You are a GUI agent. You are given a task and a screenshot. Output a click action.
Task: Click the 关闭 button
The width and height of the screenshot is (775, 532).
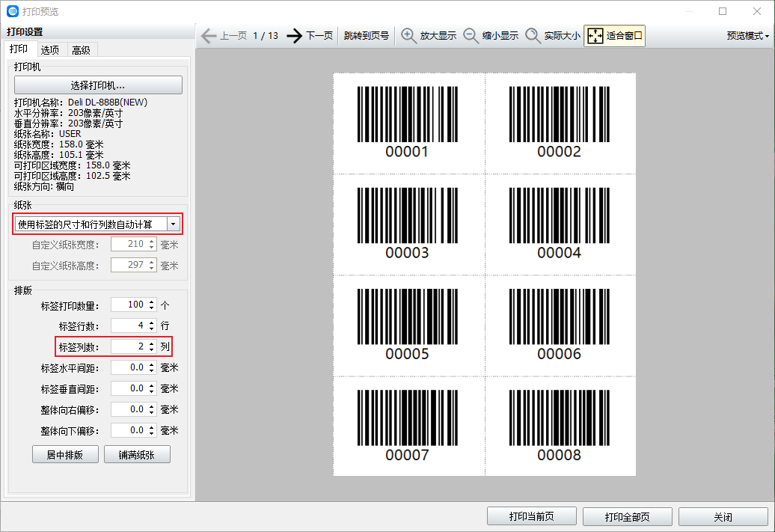click(x=723, y=517)
